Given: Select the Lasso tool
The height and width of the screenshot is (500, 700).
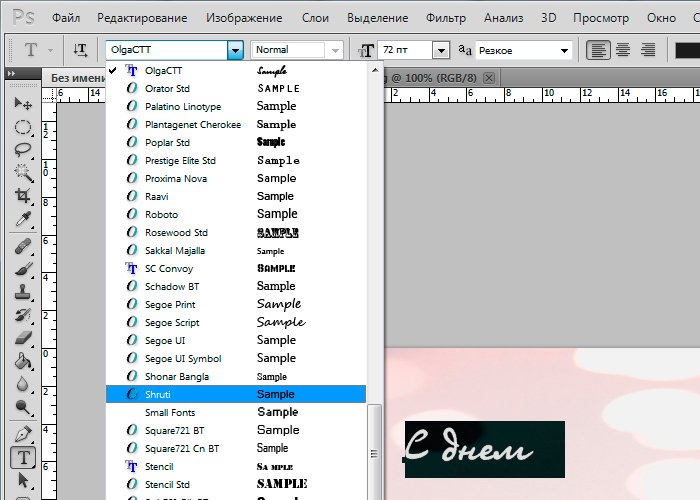Looking at the screenshot, I should tap(22, 150).
